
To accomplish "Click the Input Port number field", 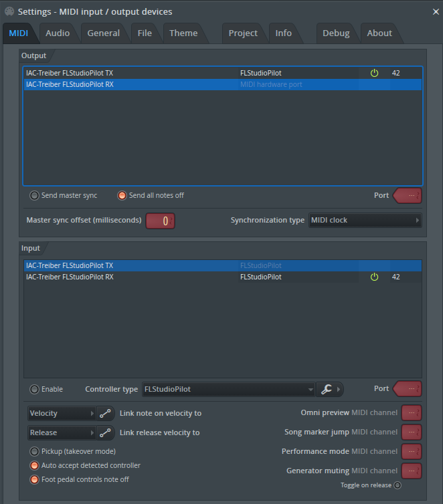I will 408,389.
